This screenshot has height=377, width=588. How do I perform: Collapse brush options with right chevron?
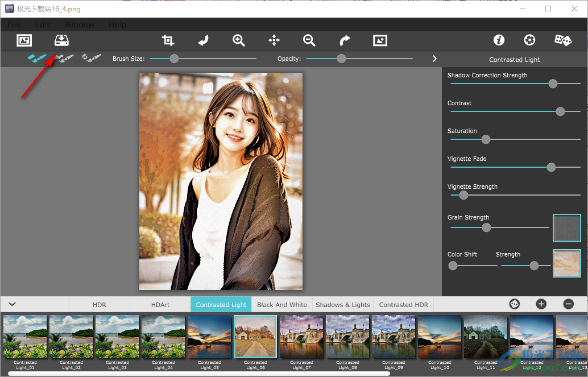click(434, 59)
